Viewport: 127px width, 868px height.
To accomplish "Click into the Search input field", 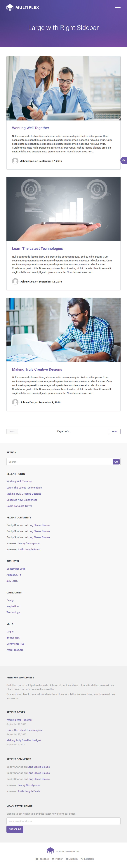I will click(x=60, y=462).
